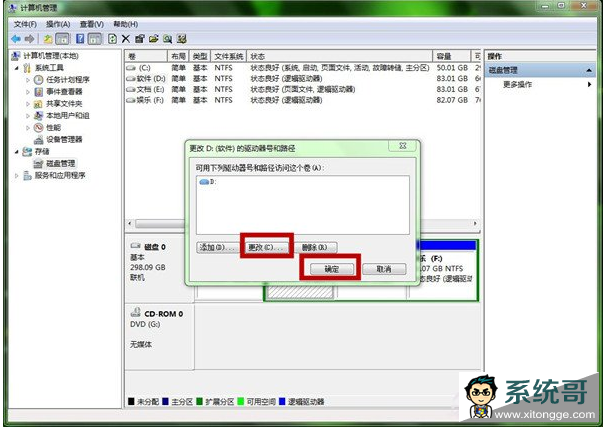
Task: Open the 文件(F) menu
Action: (25, 24)
